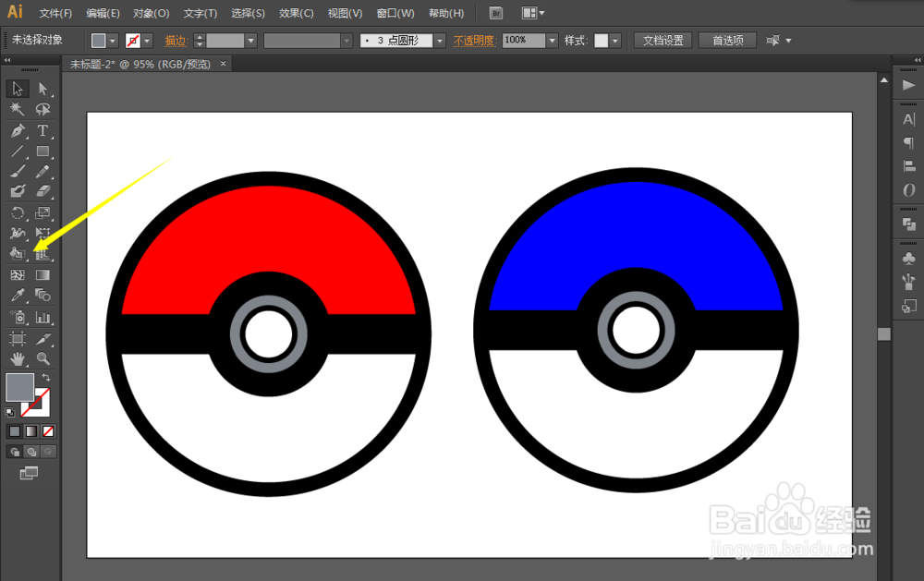The height and width of the screenshot is (581, 924).
Task: Select the Column Graph tool
Action: (43, 318)
